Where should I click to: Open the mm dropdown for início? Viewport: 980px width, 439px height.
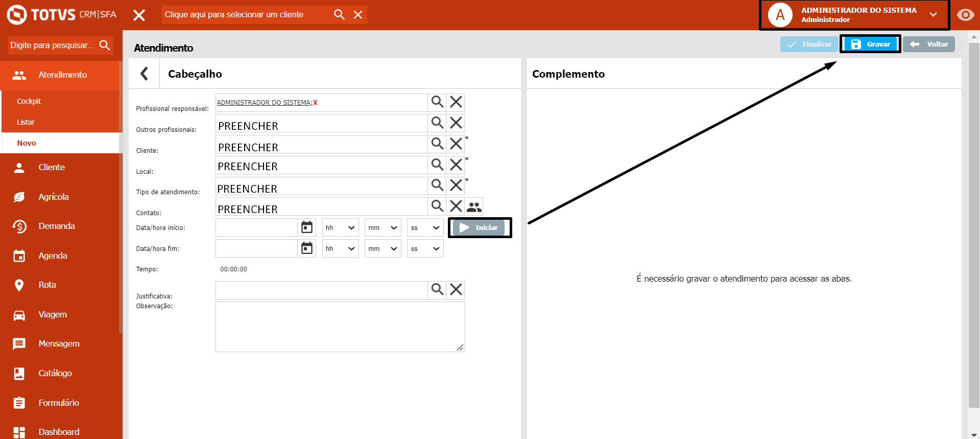pos(383,227)
